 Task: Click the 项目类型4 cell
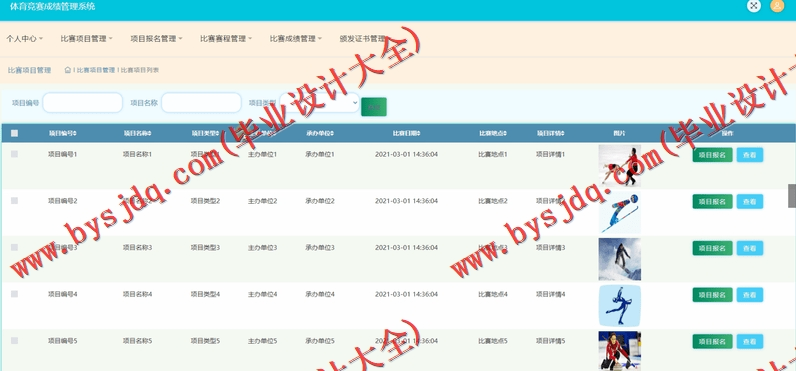(x=205, y=294)
